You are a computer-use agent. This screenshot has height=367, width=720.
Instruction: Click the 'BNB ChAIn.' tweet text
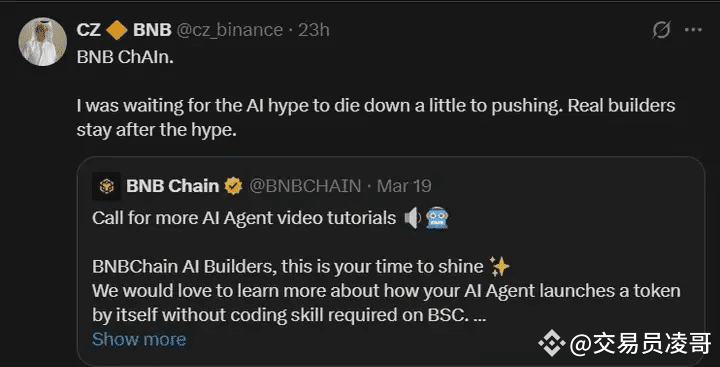tap(125, 58)
